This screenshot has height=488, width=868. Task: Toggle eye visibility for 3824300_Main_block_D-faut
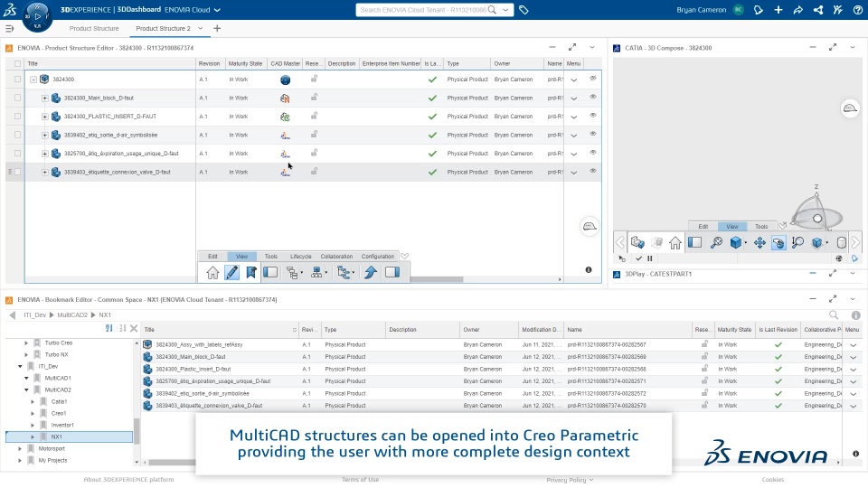593,97
